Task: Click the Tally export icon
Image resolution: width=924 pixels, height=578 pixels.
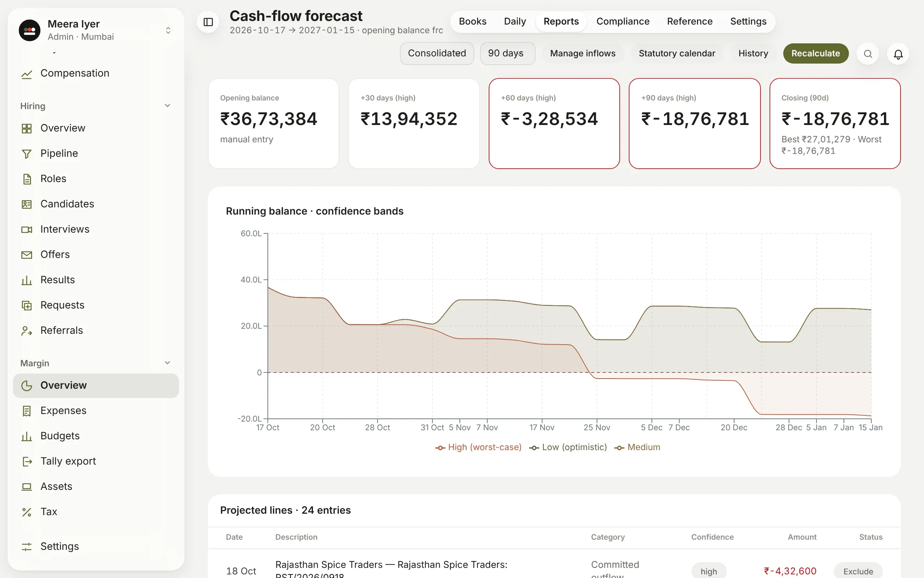Action: click(27, 461)
